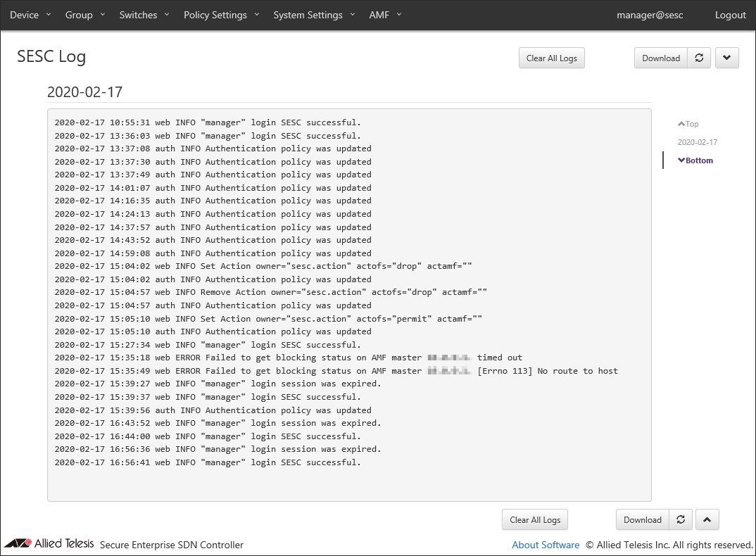Click the bottom Download button
The height and width of the screenshot is (556, 756).
coord(642,520)
